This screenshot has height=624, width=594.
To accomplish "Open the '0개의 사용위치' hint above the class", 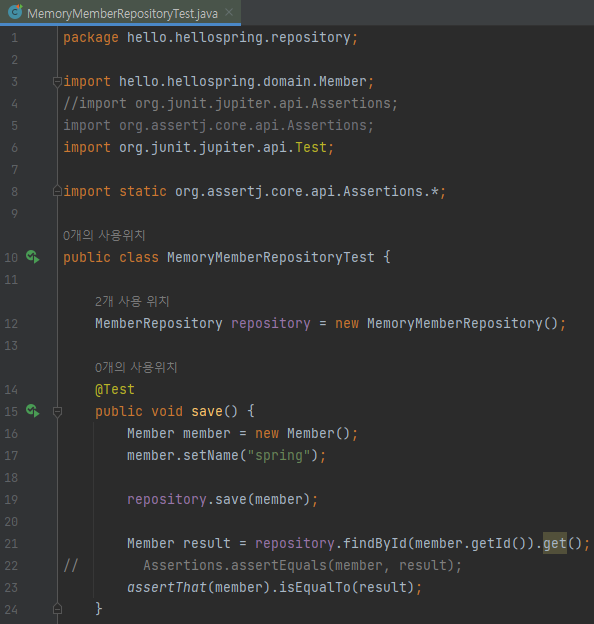I will [x=104, y=235].
